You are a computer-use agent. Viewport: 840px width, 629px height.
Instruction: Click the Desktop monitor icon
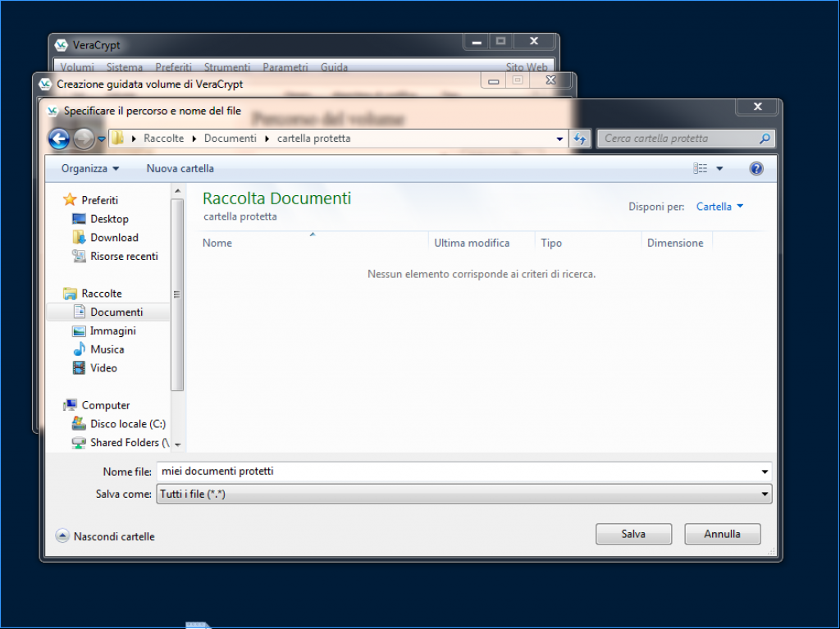[x=79, y=219]
